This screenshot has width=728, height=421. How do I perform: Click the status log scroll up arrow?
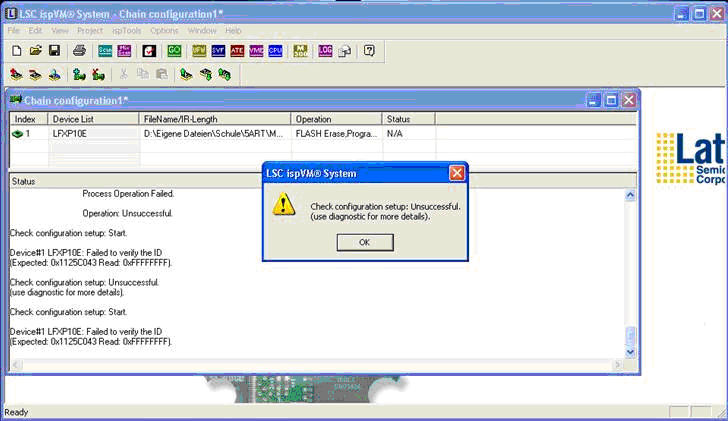(630, 195)
